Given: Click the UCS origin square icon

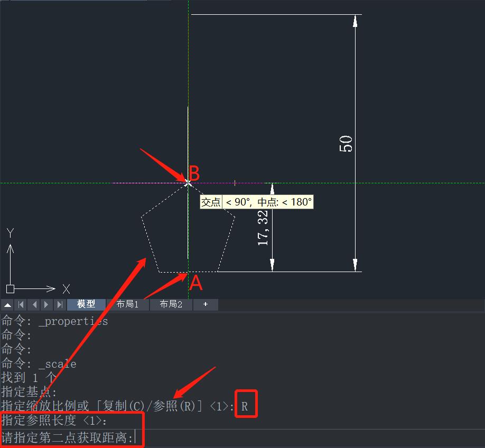Looking at the screenshot, I should tap(10, 289).
